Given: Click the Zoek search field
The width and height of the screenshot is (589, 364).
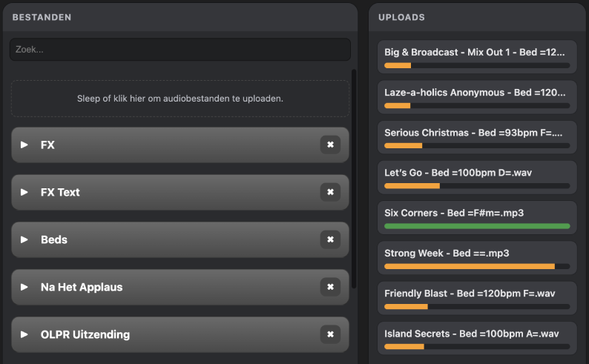Looking at the screenshot, I should tap(180, 50).
